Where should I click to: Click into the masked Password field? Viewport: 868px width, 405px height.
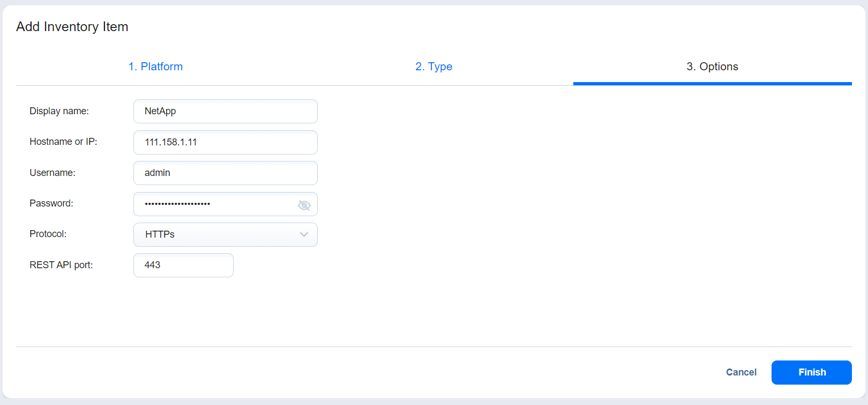pos(214,204)
